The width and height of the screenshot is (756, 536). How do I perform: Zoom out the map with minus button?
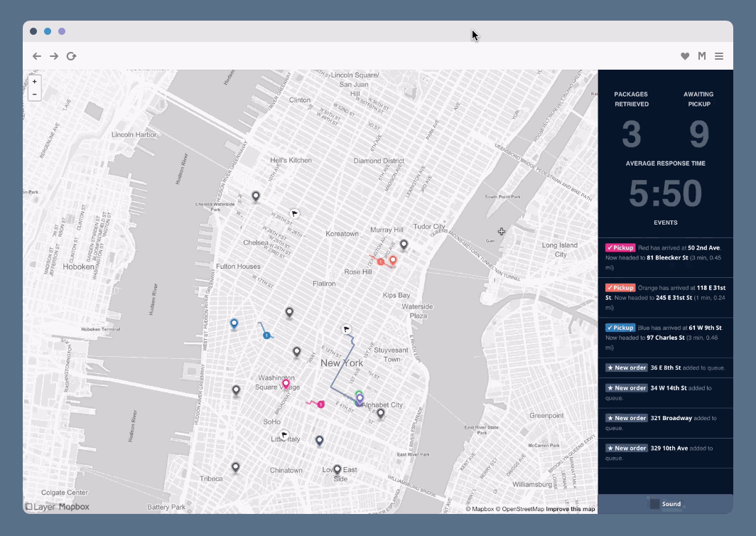click(x=34, y=94)
